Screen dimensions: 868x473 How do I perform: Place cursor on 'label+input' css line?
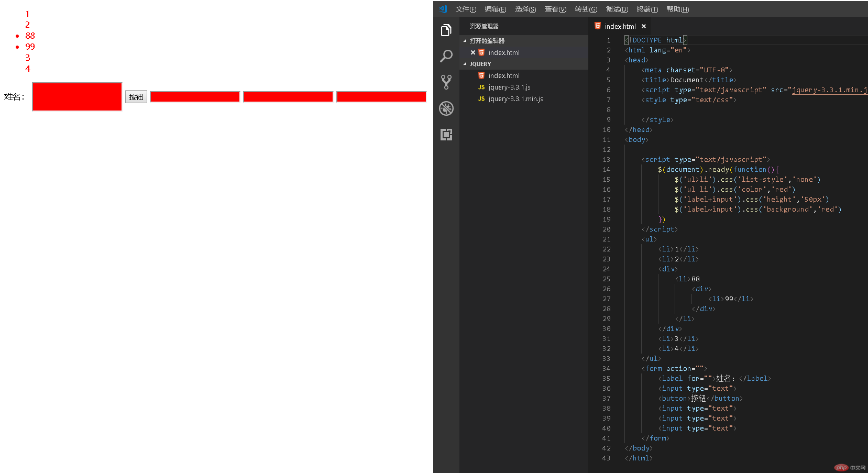coord(752,199)
